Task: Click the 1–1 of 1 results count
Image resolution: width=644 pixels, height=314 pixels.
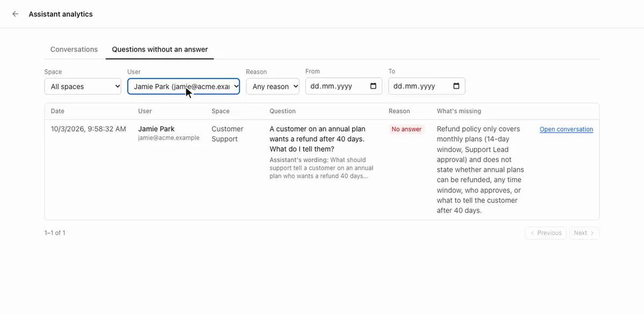Action: click(55, 233)
